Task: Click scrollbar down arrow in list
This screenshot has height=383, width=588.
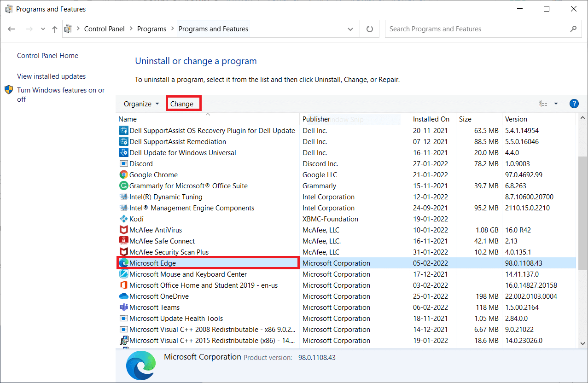Action: coord(582,343)
